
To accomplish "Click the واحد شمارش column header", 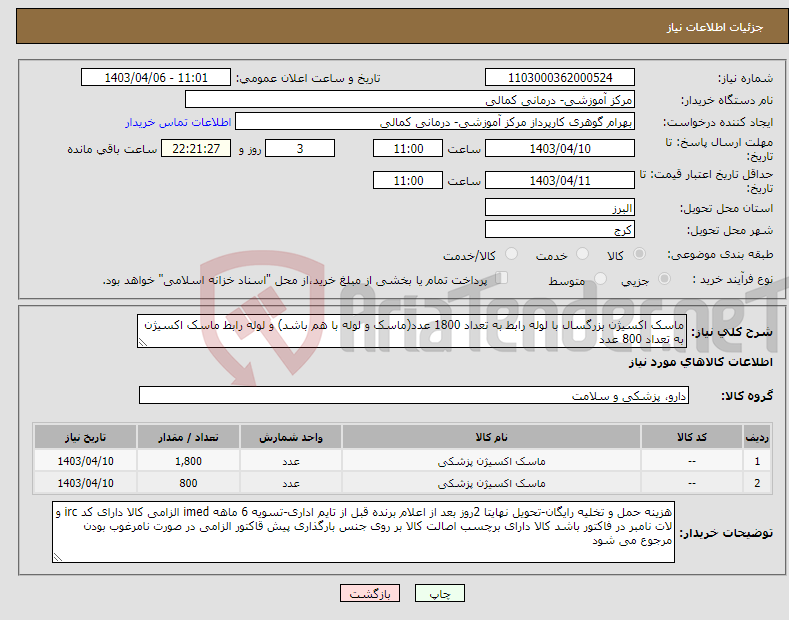I will 291,437.
